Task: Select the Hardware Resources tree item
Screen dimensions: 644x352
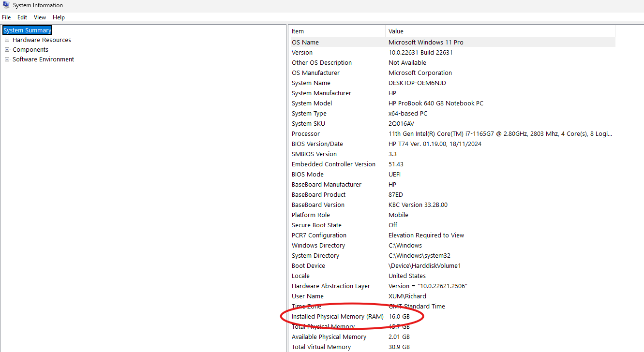Action: click(42, 40)
